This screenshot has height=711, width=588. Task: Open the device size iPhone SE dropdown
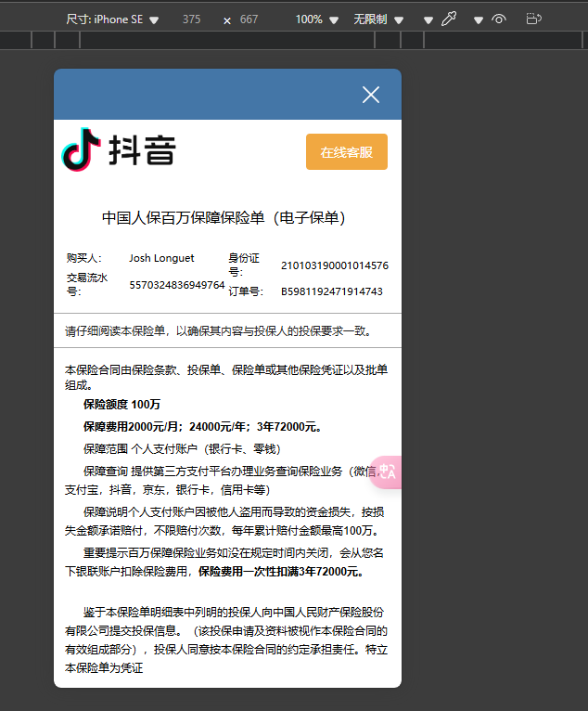112,19
